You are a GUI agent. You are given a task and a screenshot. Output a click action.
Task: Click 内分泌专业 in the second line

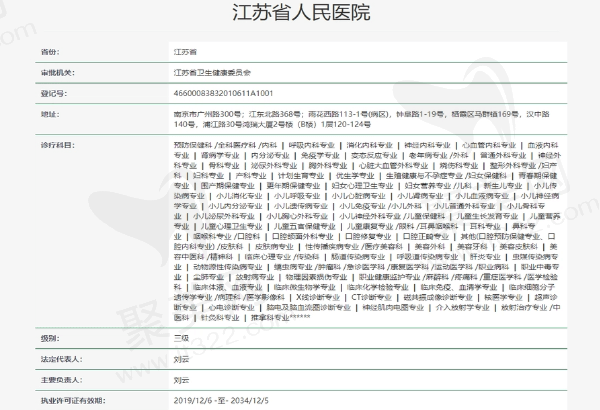270,155
